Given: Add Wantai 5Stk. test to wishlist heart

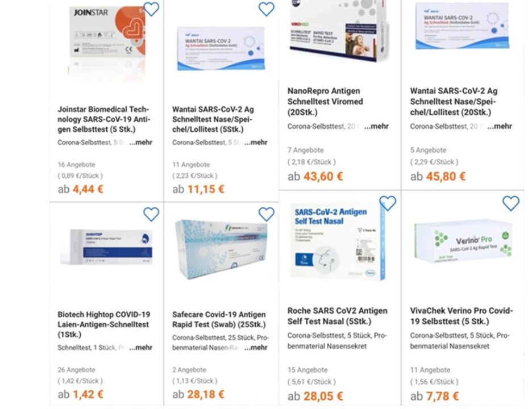Looking at the screenshot, I should click(267, 9).
